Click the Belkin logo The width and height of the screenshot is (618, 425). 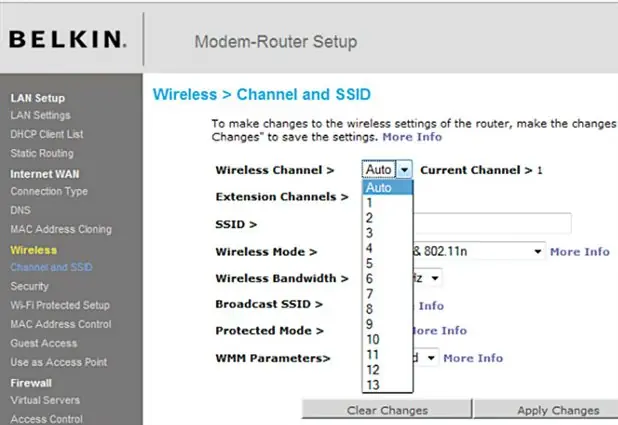(x=67, y=39)
